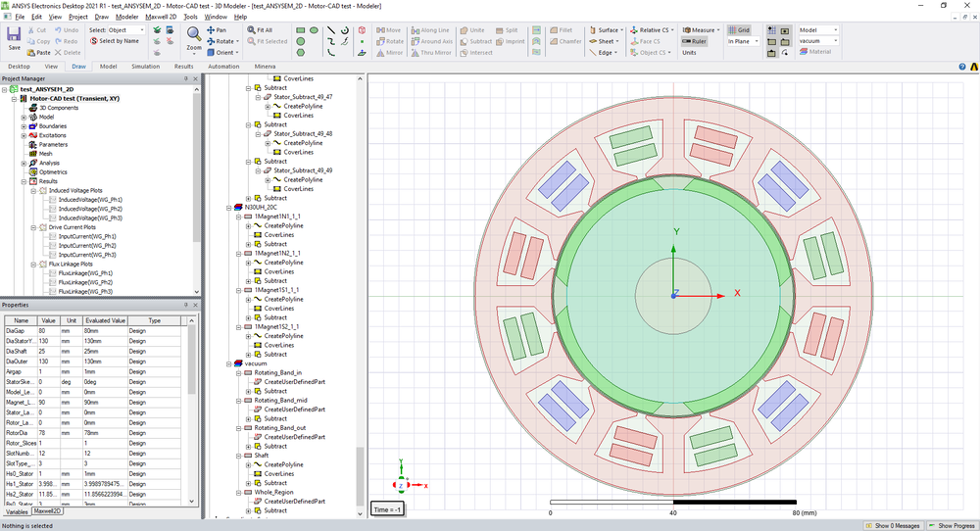Image resolution: width=980 pixels, height=531 pixels.
Task: Click the yellow Ansys logo icon
Action: click(974, 67)
